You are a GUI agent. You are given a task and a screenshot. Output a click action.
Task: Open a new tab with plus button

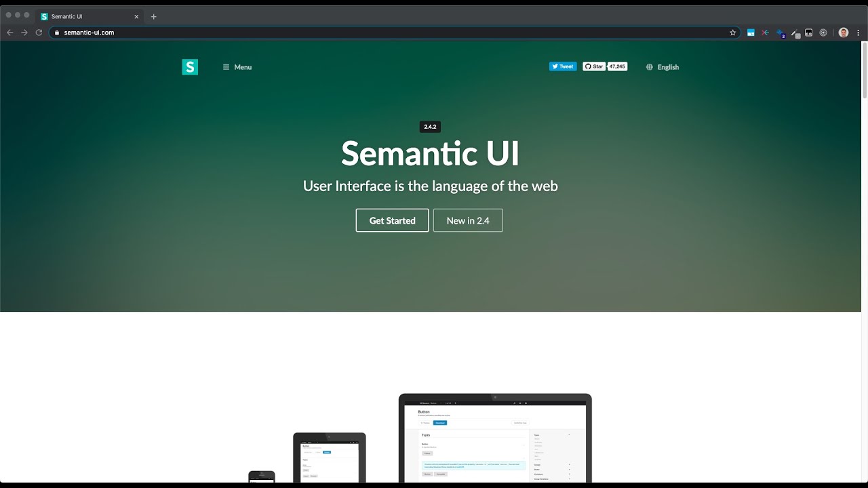pyautogui.click(x=153, y=16)
